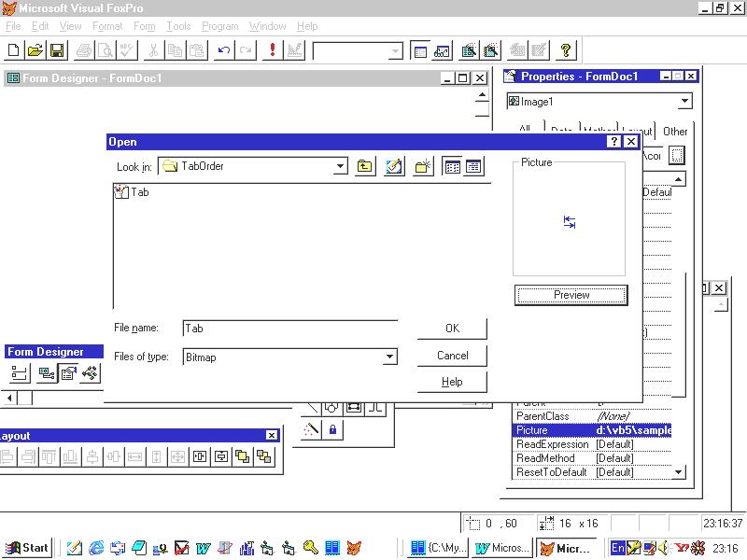Select the ParentClass property row

(593, 416)
